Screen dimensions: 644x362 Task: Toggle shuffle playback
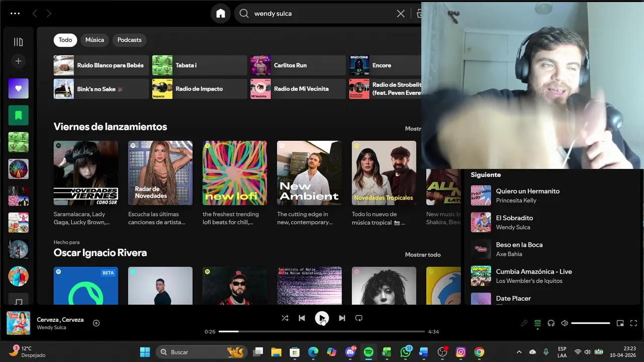pyautogui.click(x=285, y=318)
